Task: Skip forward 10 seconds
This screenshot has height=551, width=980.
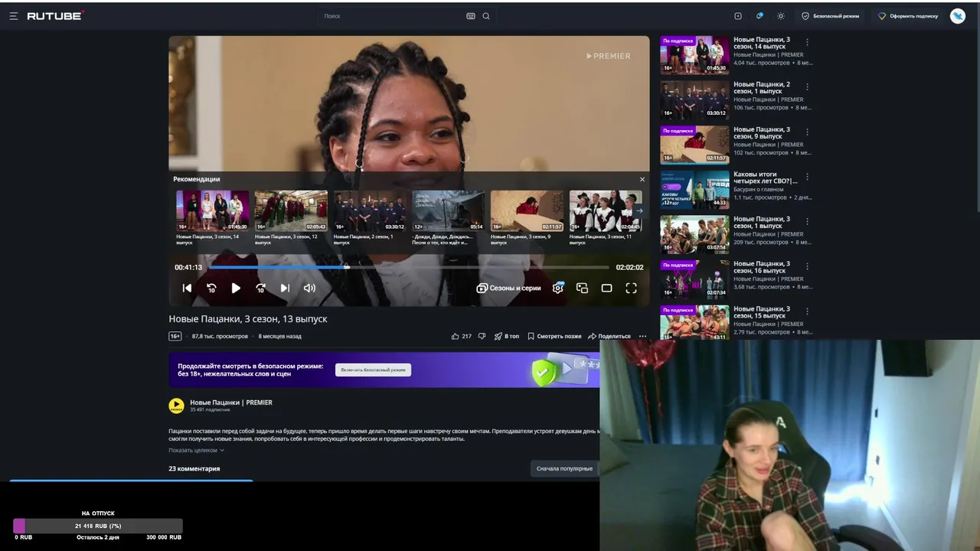Action: (x=260, y=288)
